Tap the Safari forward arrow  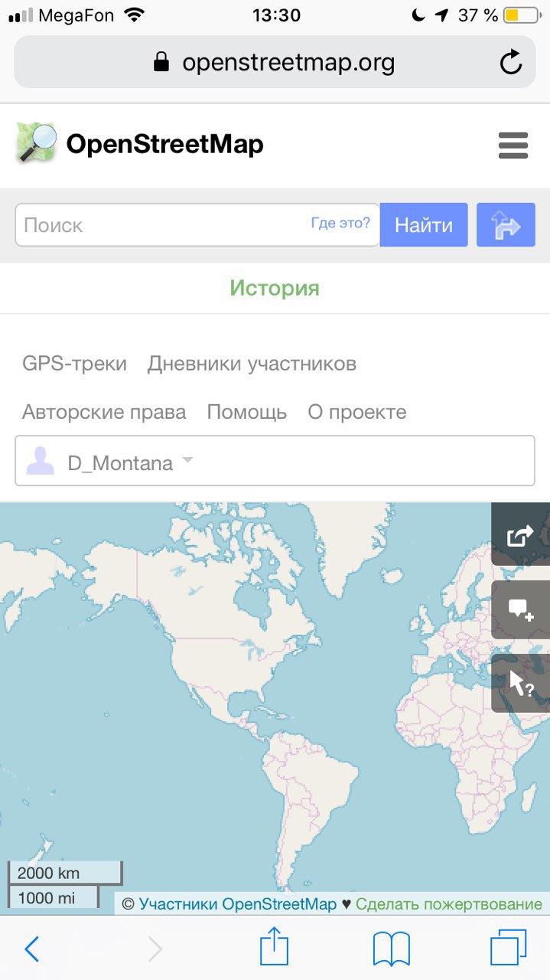click(155, 949)
